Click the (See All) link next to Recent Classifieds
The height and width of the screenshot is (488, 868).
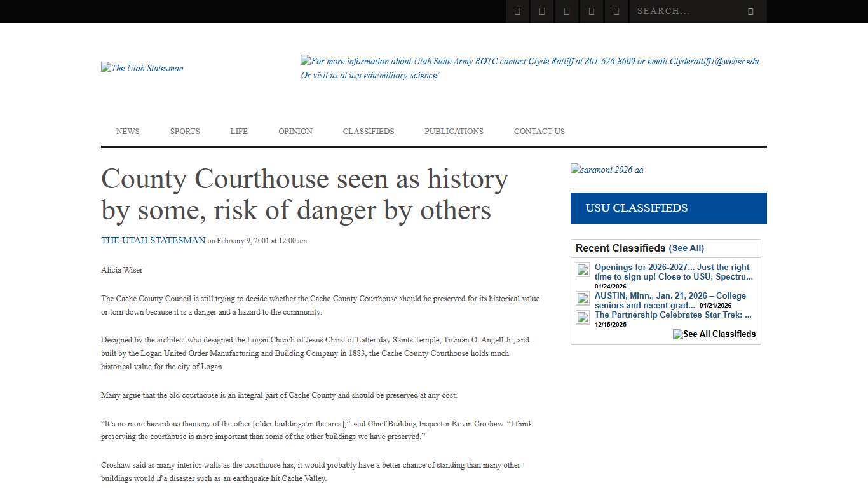(686, 248)
